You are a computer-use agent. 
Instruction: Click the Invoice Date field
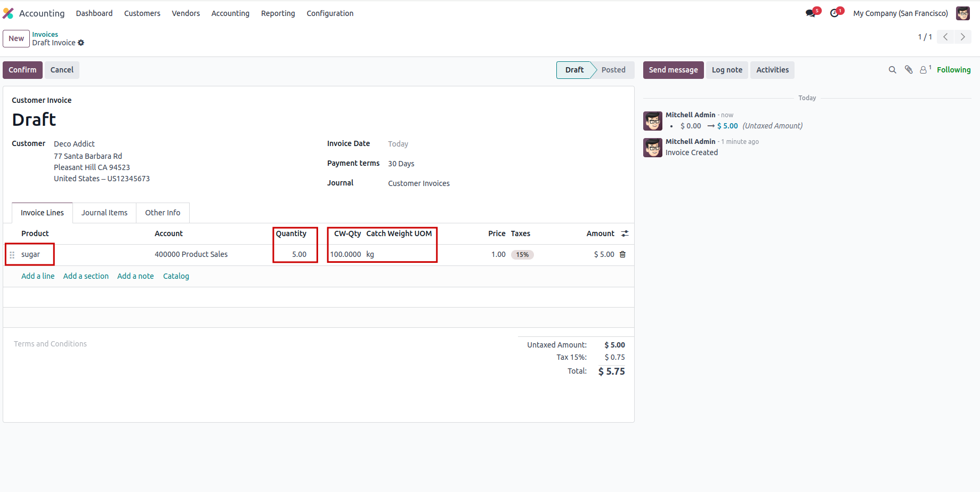pos(398,144)
